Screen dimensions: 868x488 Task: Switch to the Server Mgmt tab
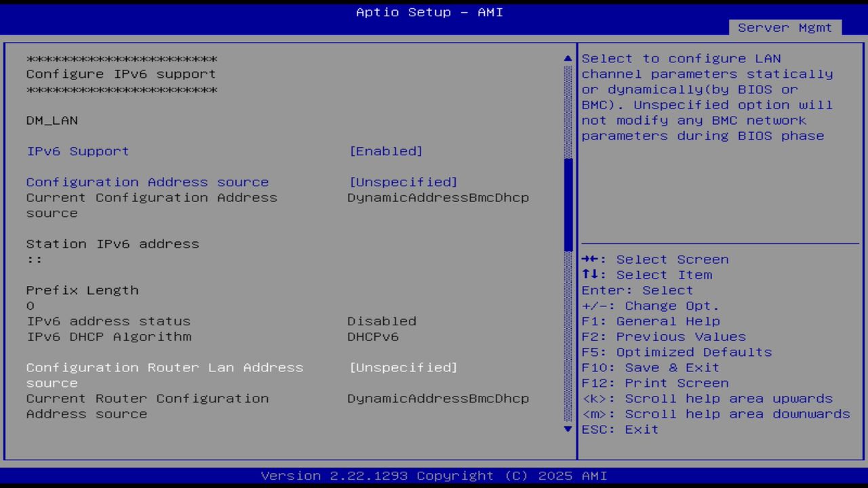[x=785, y=28]
